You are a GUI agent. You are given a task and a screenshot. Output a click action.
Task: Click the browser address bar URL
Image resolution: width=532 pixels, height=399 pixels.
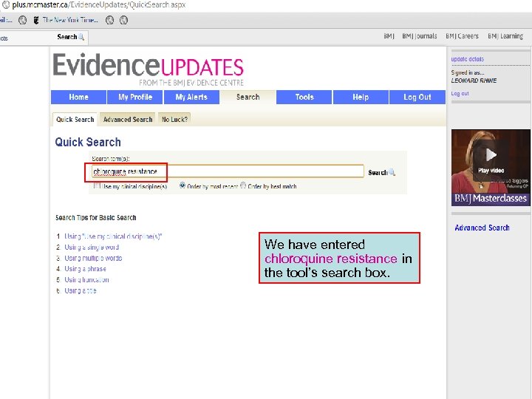click(99, 4)
